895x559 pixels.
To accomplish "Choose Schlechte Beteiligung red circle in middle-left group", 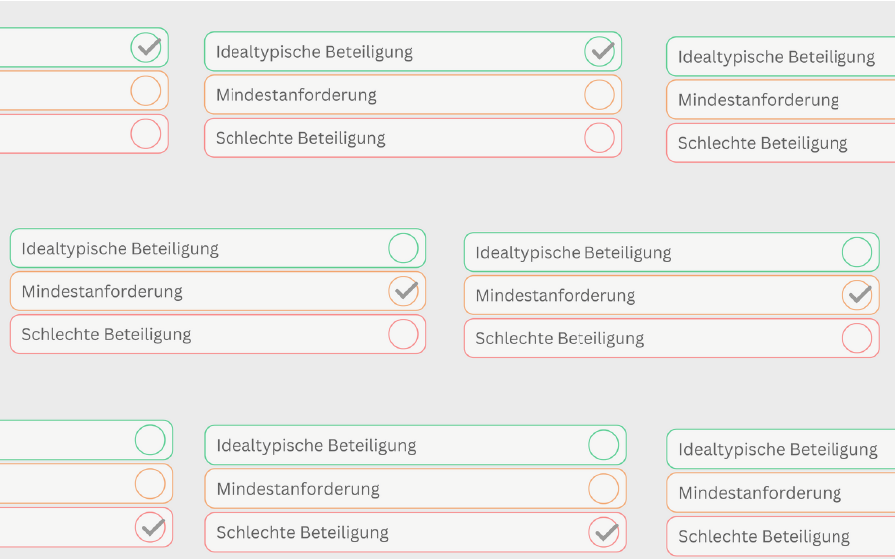I will (403, 334).
